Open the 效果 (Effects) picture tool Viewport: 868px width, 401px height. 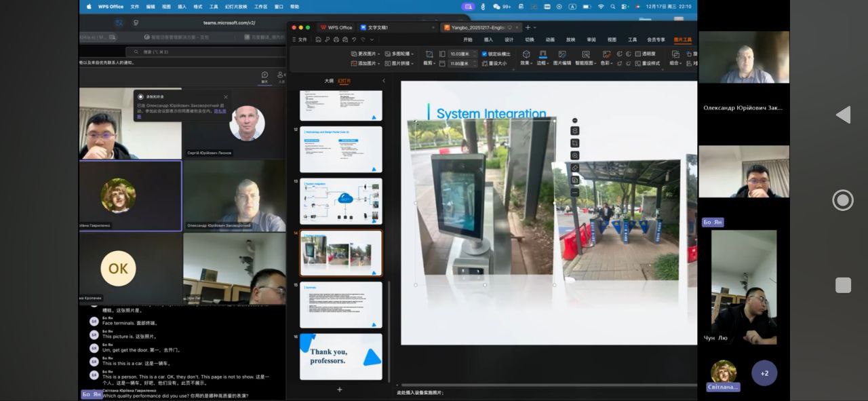click(526, 54)
